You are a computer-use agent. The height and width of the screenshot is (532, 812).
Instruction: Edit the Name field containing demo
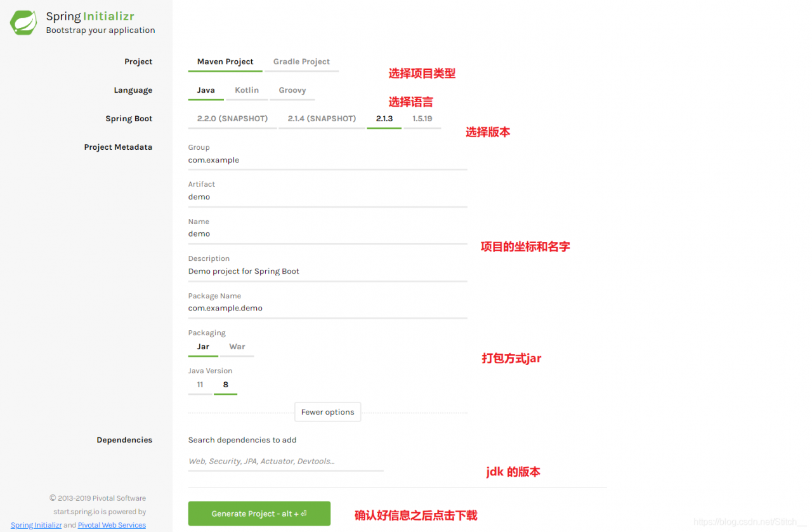click(327, 234)
